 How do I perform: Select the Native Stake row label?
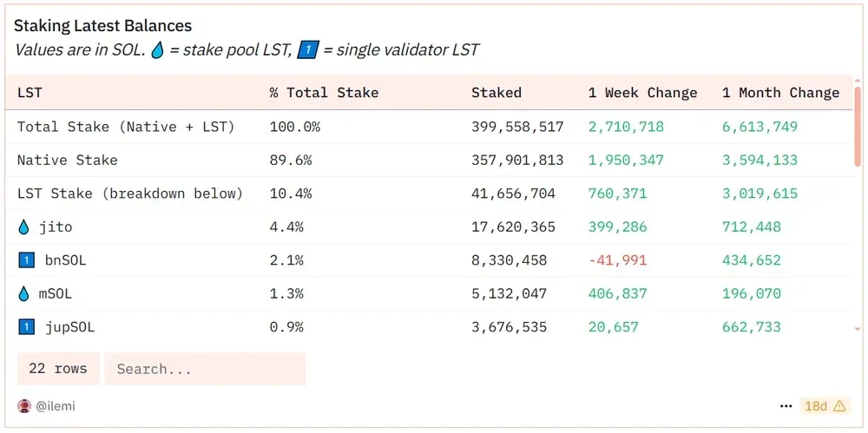68,161
